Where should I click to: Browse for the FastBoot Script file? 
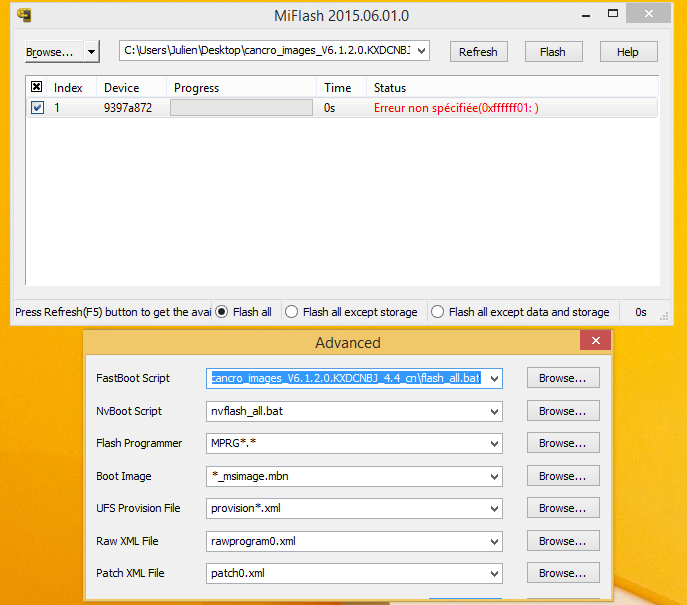click(x=563, y=378)
